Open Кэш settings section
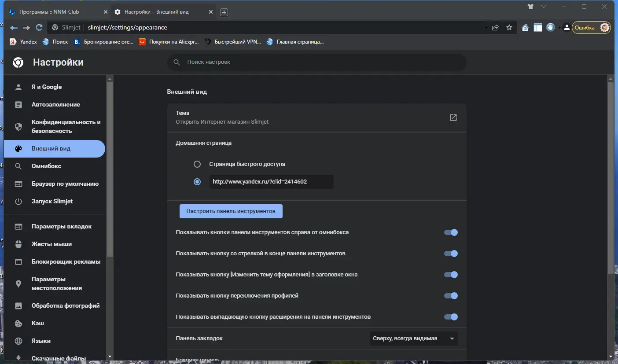Screen dimensions: 618x364 click(55, 323)
